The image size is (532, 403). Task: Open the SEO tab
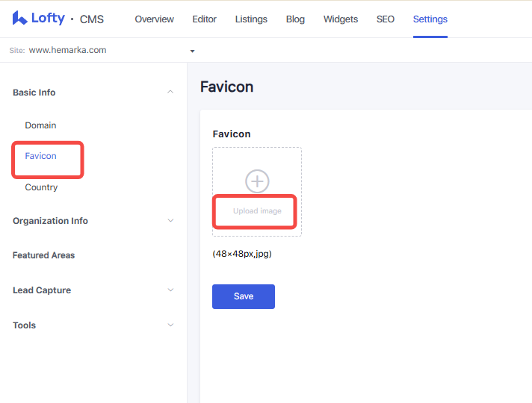tap(386, 19)
